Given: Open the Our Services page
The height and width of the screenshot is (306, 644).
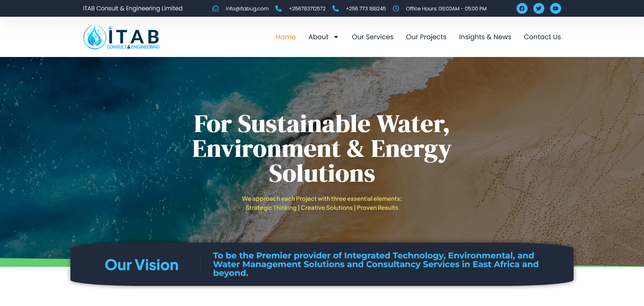Looking at the screenshot, I should coord(372,37).
